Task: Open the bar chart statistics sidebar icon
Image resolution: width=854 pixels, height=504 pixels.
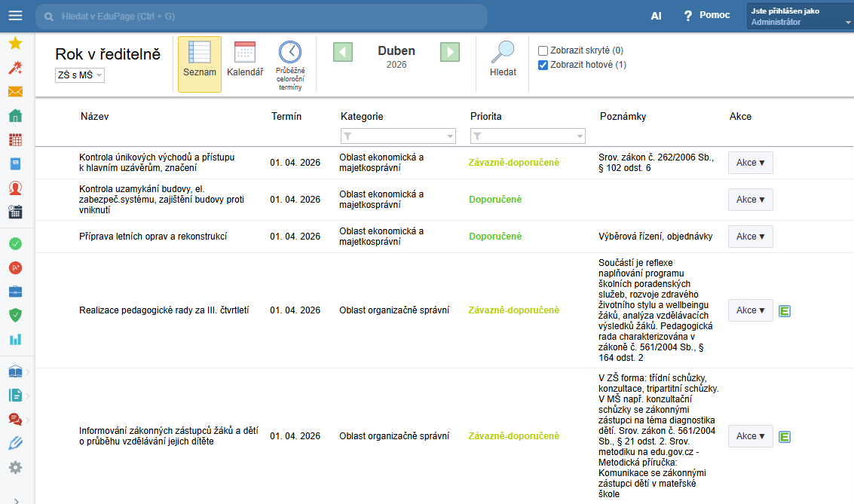Action: (x=15, y=339)
